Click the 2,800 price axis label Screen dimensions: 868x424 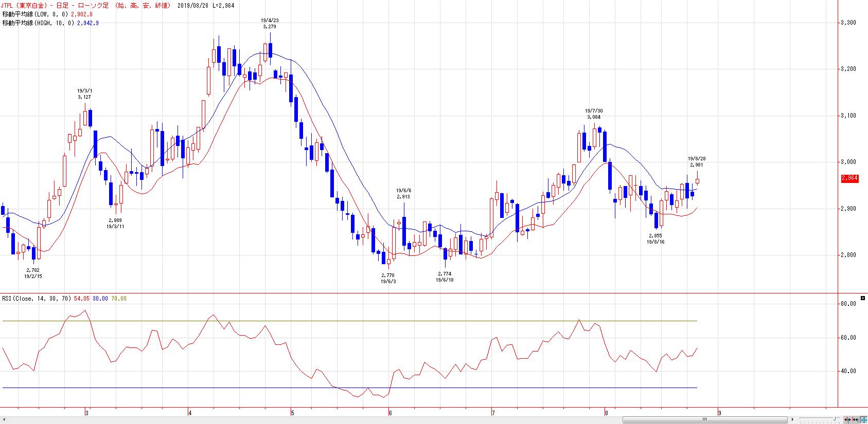pyautogui.click(x=847, y=255)
